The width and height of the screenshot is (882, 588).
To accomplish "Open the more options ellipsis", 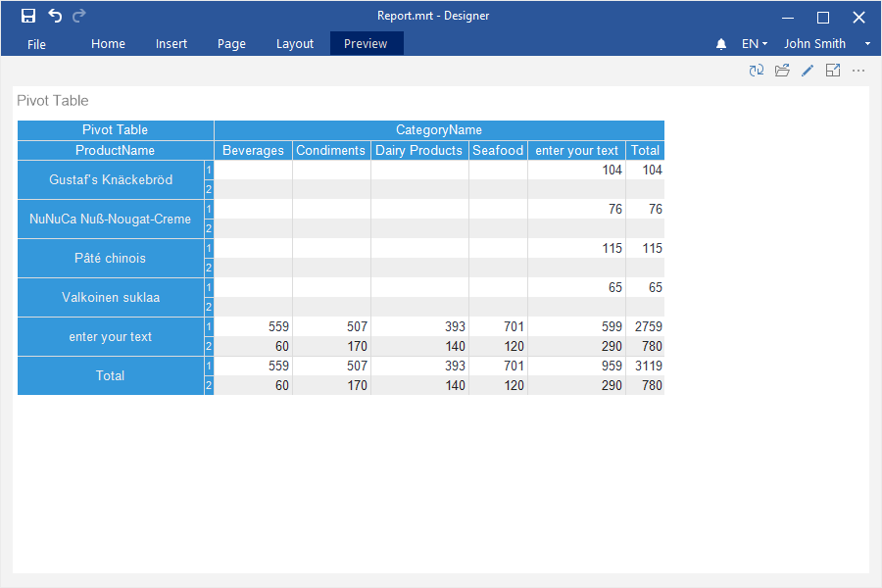I will (x=858, y=71).
